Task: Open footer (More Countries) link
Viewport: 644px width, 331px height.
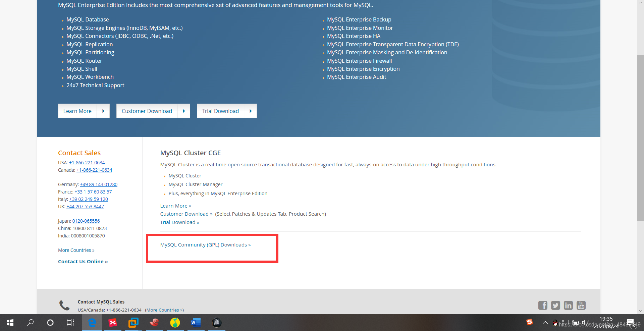Action: click(164, 310)
